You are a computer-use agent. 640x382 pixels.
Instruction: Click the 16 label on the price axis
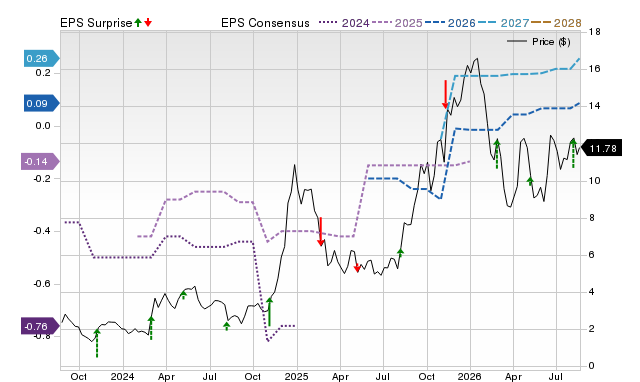click(x=595, y=69)
